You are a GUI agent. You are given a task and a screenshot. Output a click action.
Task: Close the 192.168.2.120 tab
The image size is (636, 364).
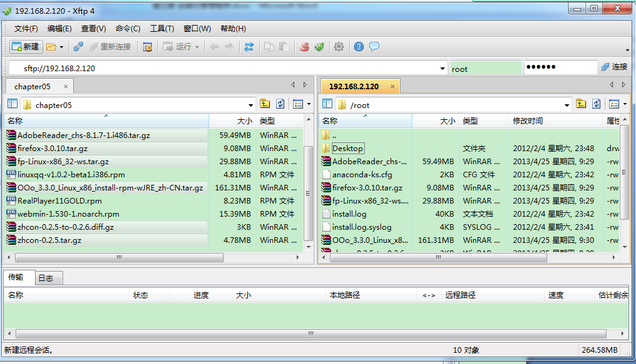click(x=392, y=86)
